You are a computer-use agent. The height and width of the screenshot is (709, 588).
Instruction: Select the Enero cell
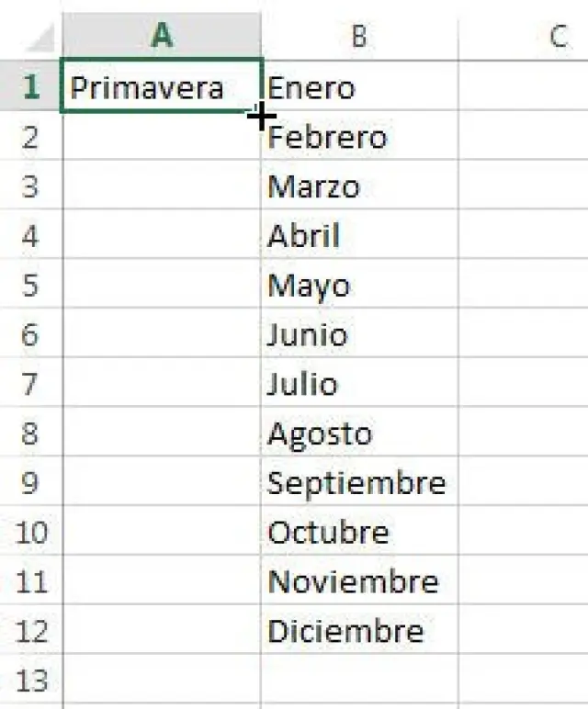coord(358,88)
